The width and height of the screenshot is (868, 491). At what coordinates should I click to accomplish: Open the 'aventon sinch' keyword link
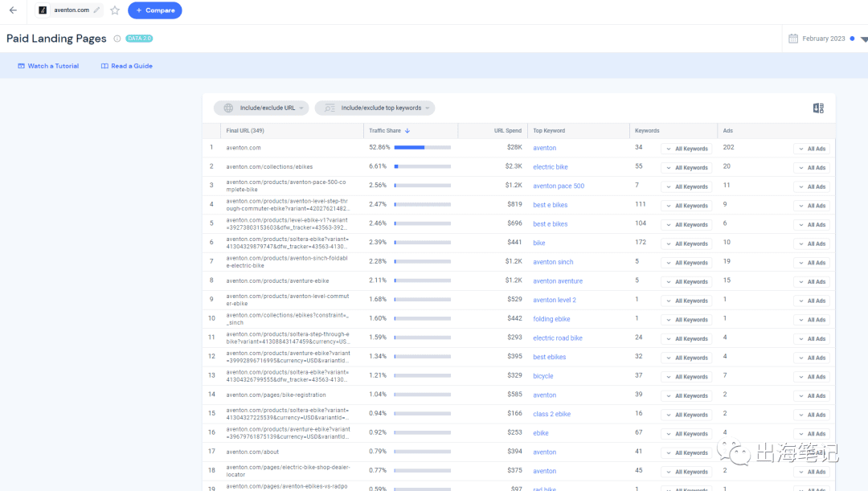pos(553,262)
